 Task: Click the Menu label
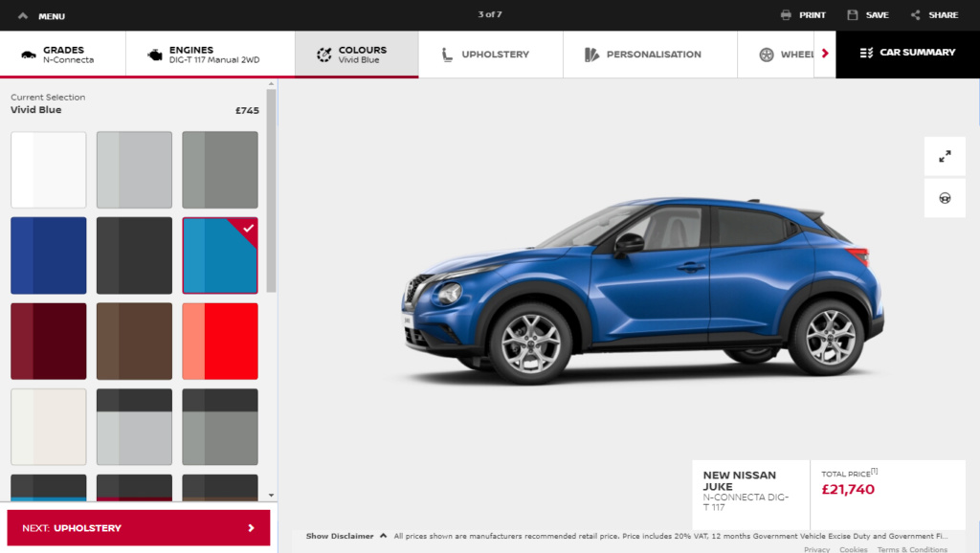coord(52,16)
